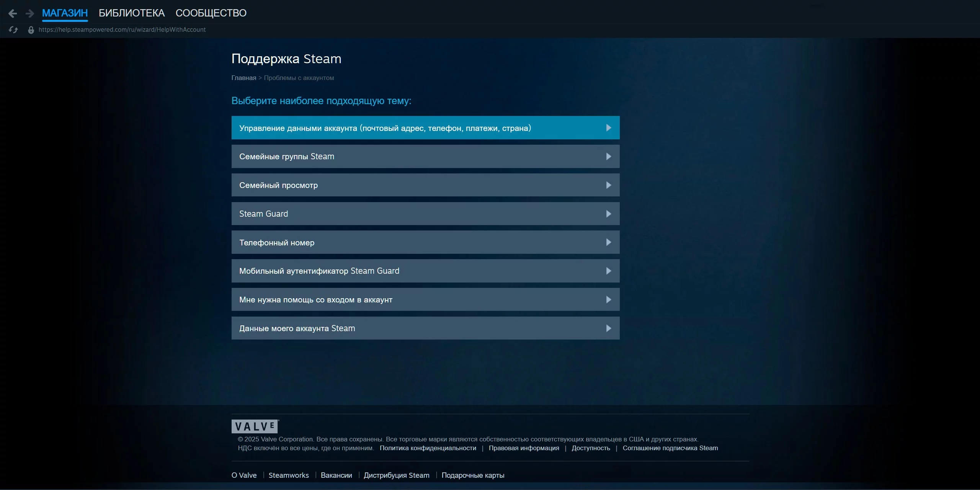Open Управление данными аккаунта topic
Viewport: 980px width, 490px height.
click(385, 128)
